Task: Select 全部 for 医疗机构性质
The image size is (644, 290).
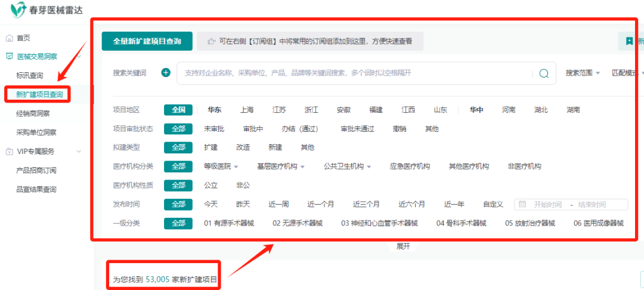Action: tap(178, 185)
